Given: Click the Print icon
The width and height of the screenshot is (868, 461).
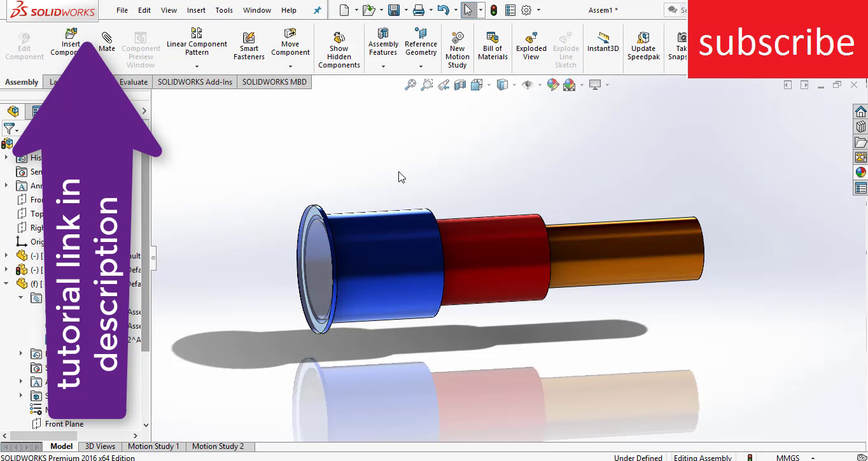Looking at the screenshot, I should (x=418, y=10).
